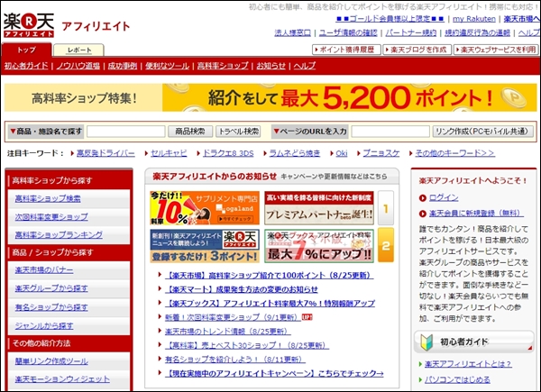Image resolution: width=541 pixels, height=392 pixels.
Task: Click the 楽天ブックス 最大7%にアップ banner
Action: pos(319,246)
